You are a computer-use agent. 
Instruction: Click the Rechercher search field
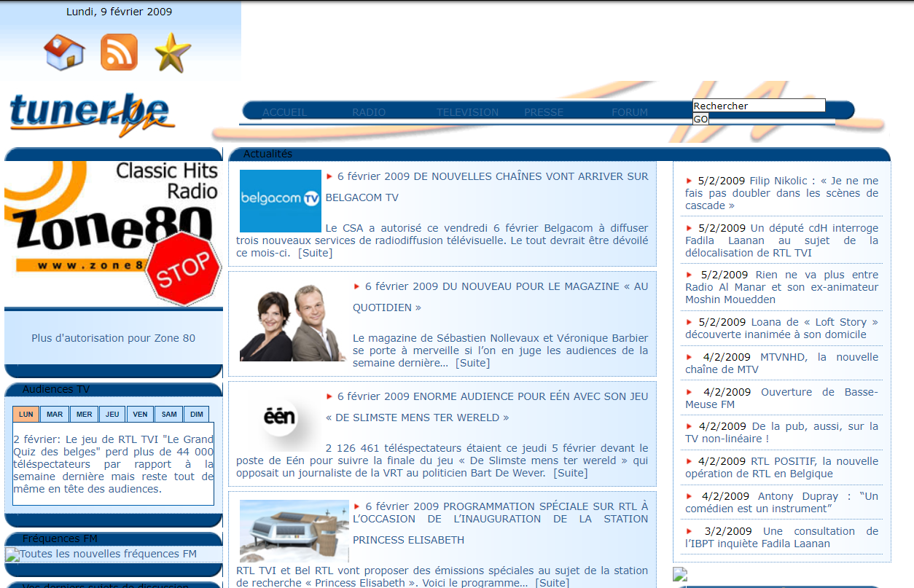[759, 106]
